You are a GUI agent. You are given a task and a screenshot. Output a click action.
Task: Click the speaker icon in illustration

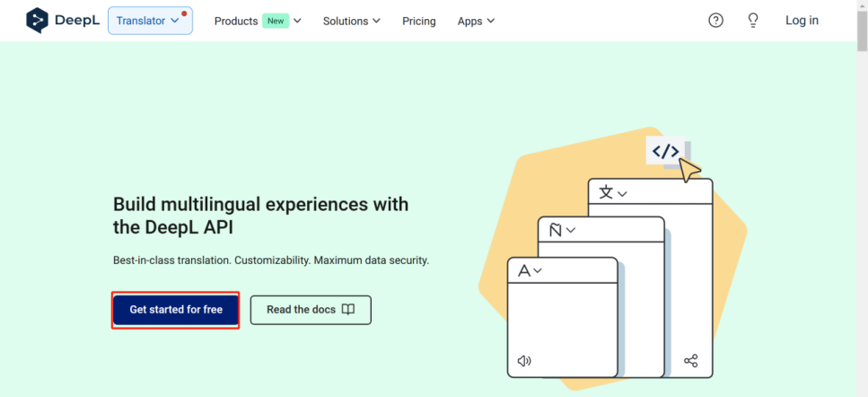click(x=524, y=361)
